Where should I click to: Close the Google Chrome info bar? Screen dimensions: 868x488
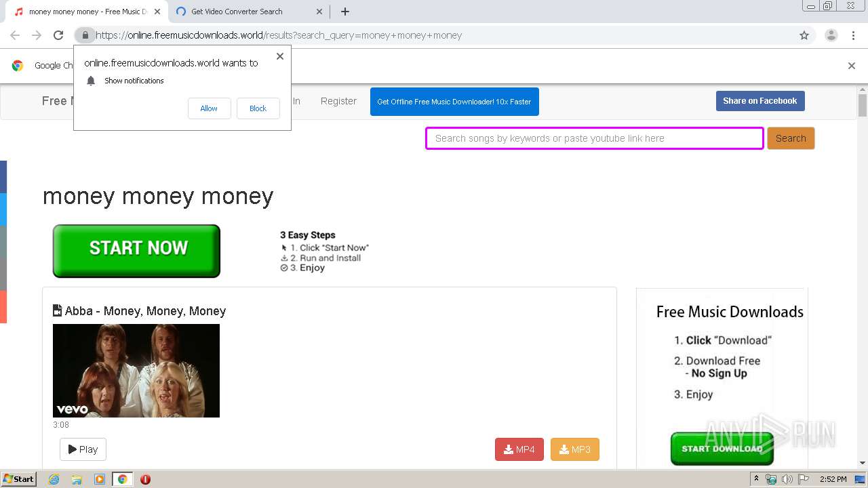(852, 66)
